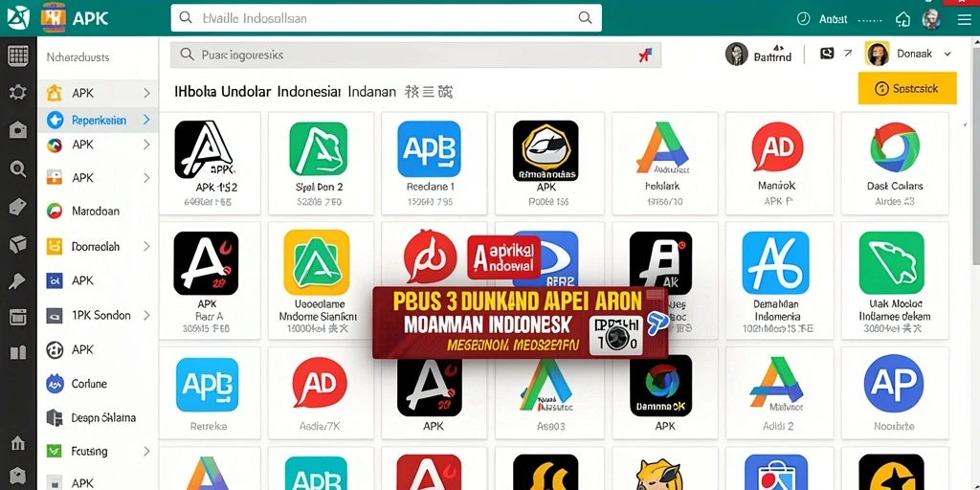Open the gear settings icon in dark sidebar
The image size is (980, 490).
coord(17,93)
